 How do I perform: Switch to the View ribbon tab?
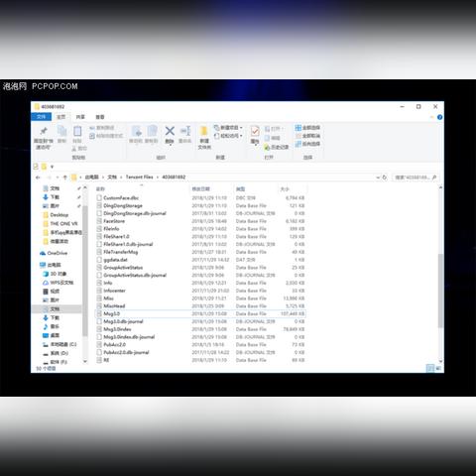(x=100, y=117)
